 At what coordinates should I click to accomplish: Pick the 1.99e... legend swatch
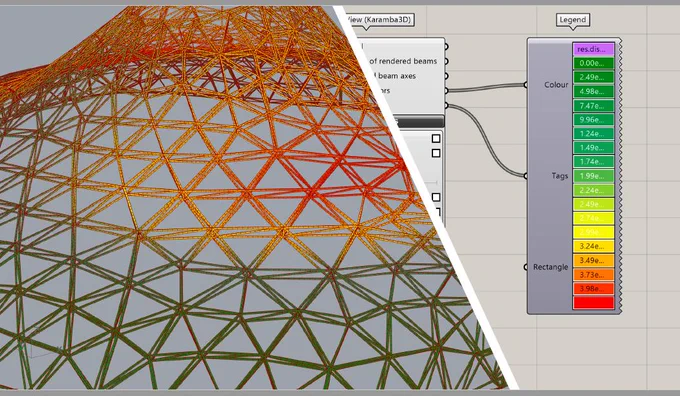tap(594, 176)
